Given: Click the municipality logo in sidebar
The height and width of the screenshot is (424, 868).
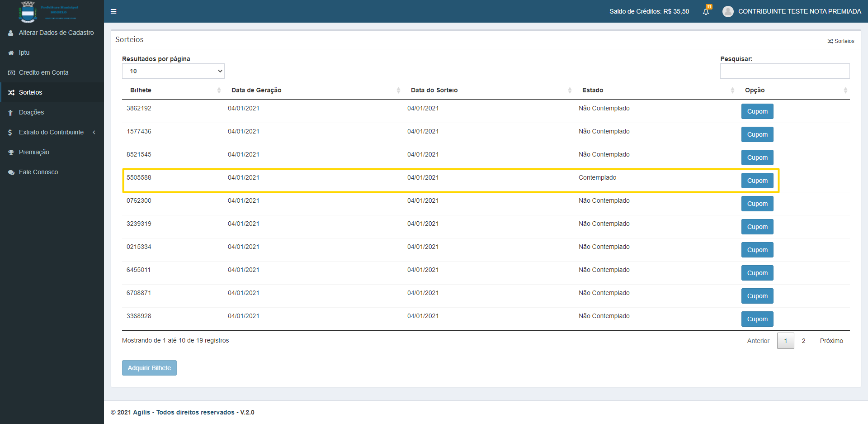Looking at the screenshot, I should pyautogui.click(x=28, y=12).
